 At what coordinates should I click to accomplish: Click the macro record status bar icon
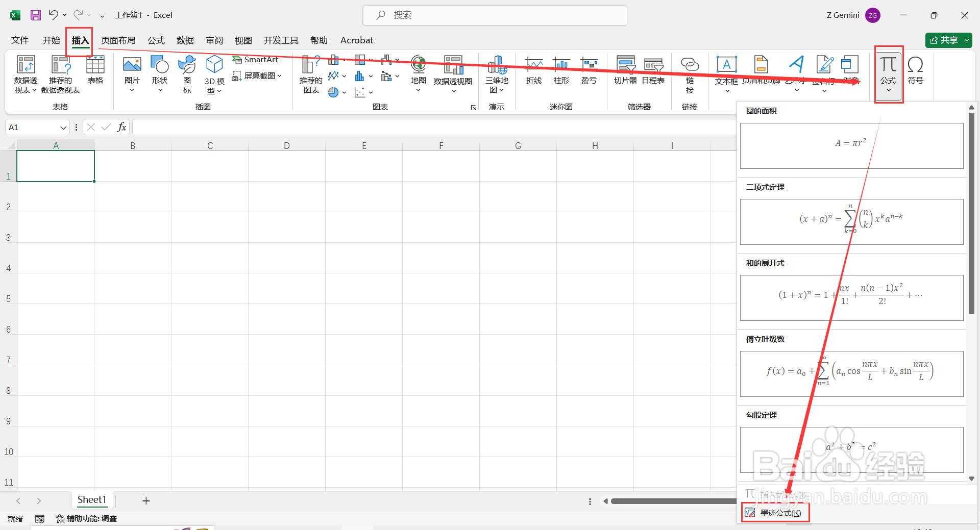click(x=40, y=519)
